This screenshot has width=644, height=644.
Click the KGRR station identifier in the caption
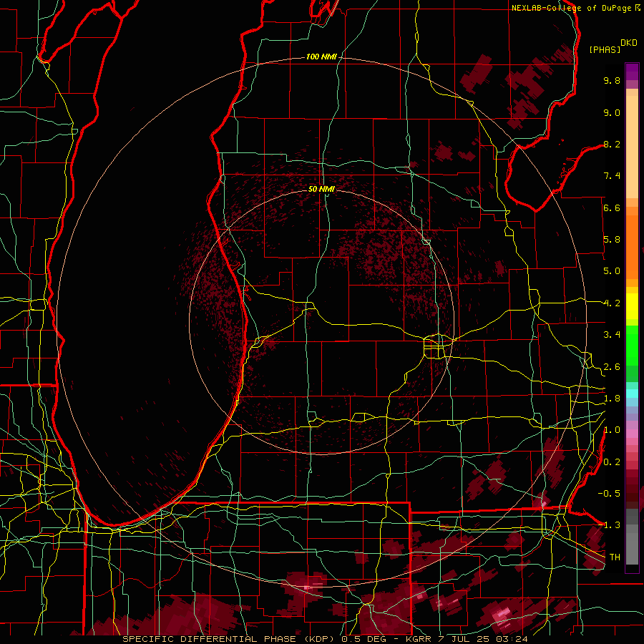[418, 639]
